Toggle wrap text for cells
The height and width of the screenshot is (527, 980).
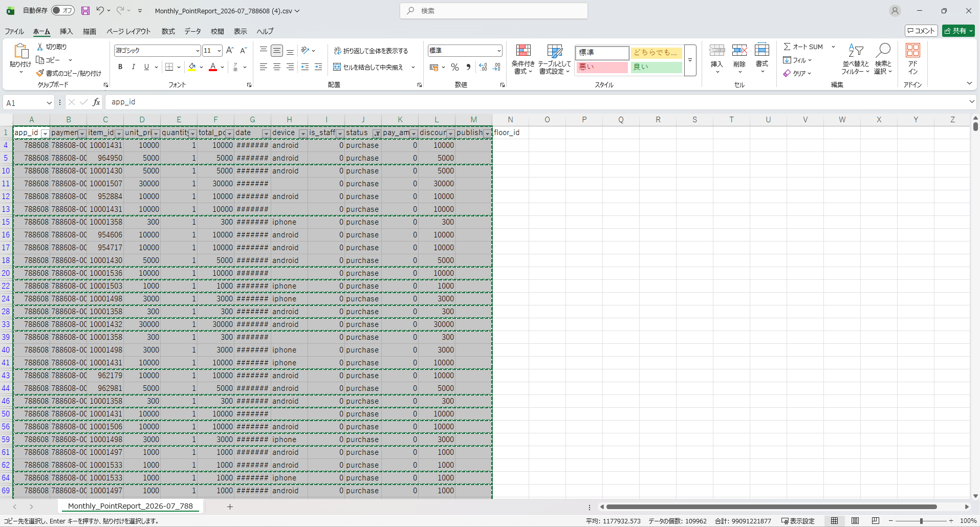[371, 51]
